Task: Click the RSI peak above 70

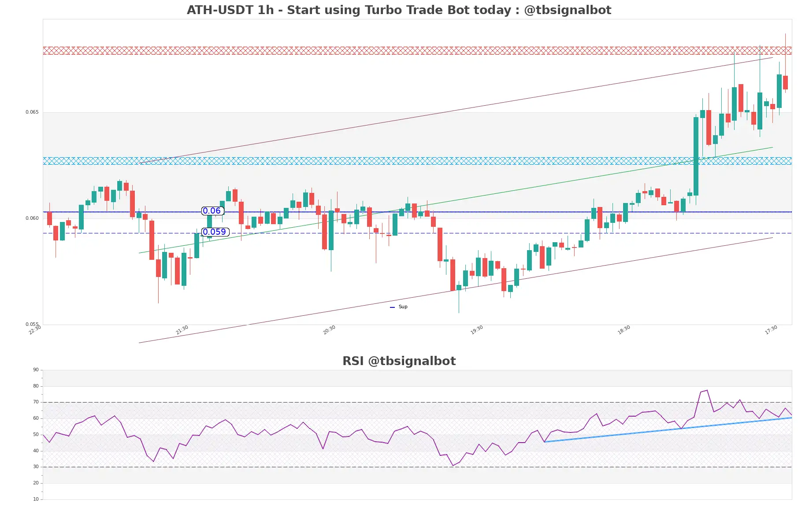Action: [x=707, y=390]
